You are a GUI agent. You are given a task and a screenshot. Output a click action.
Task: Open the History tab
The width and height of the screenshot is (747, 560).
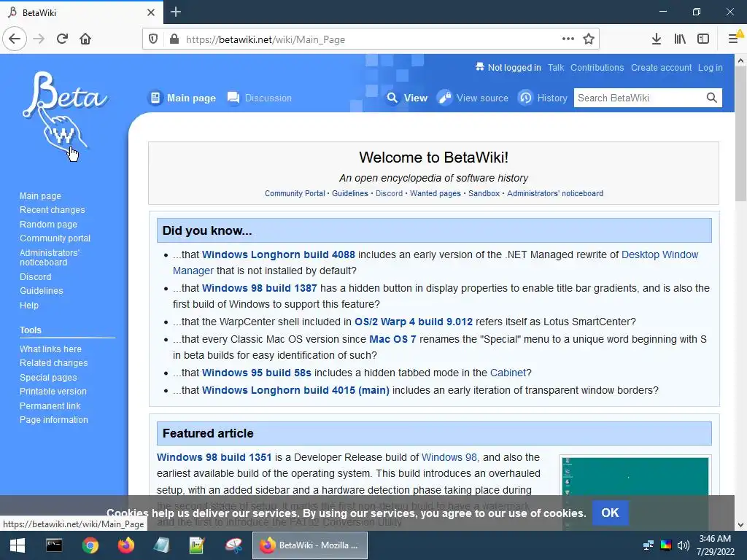(x=543, y=98)
